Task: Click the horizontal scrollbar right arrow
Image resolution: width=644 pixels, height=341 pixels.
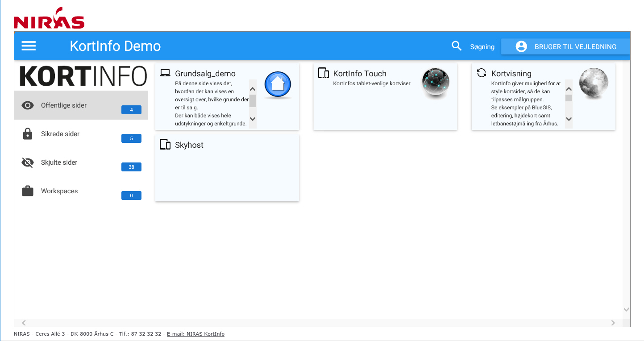Action: (613, 323)
